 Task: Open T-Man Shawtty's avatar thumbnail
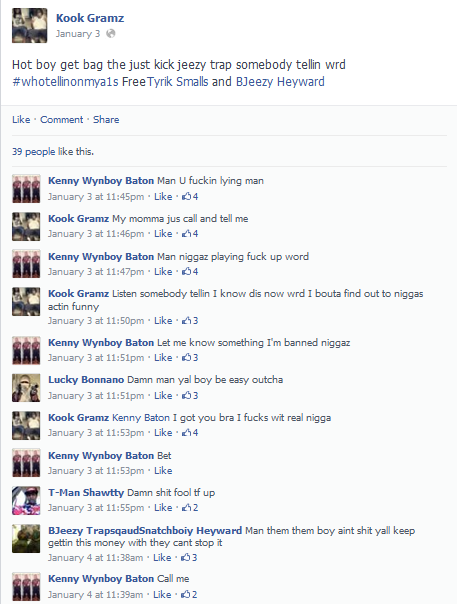26,500
